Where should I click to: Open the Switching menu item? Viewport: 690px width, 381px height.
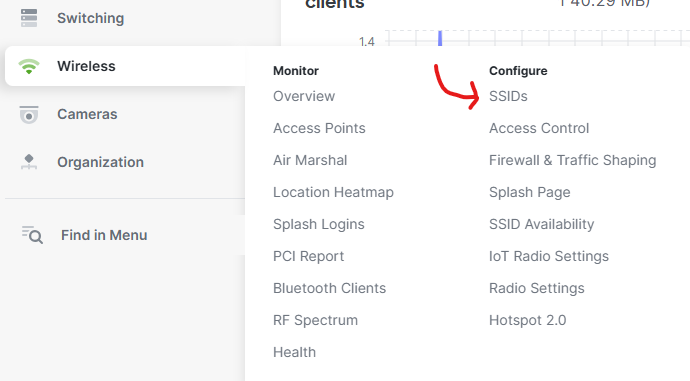(x=91, y=18)
